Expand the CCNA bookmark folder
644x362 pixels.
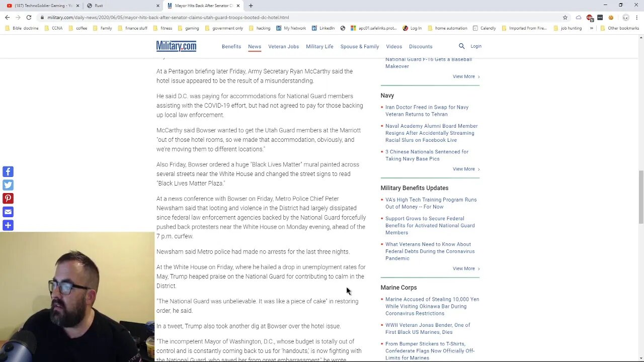pos(53,28)
